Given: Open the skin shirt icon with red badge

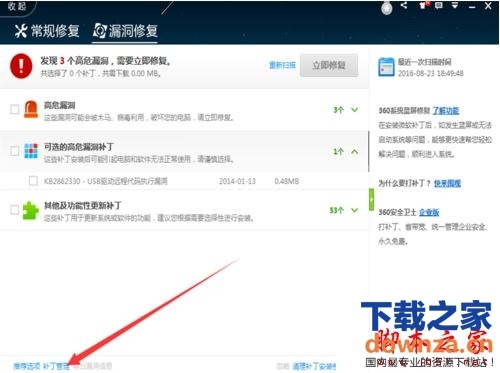Looking at the screenshot, I should (x=424, y=5).
